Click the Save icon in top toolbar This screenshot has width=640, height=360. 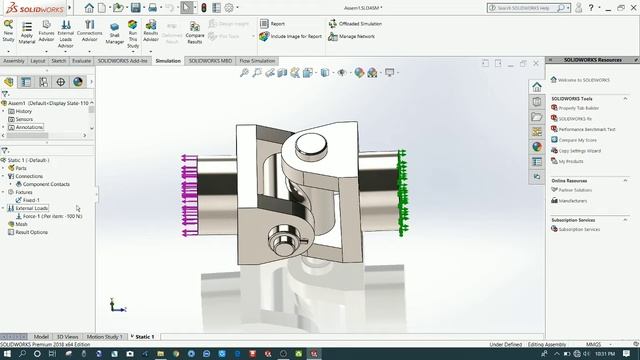pos(136,8)
